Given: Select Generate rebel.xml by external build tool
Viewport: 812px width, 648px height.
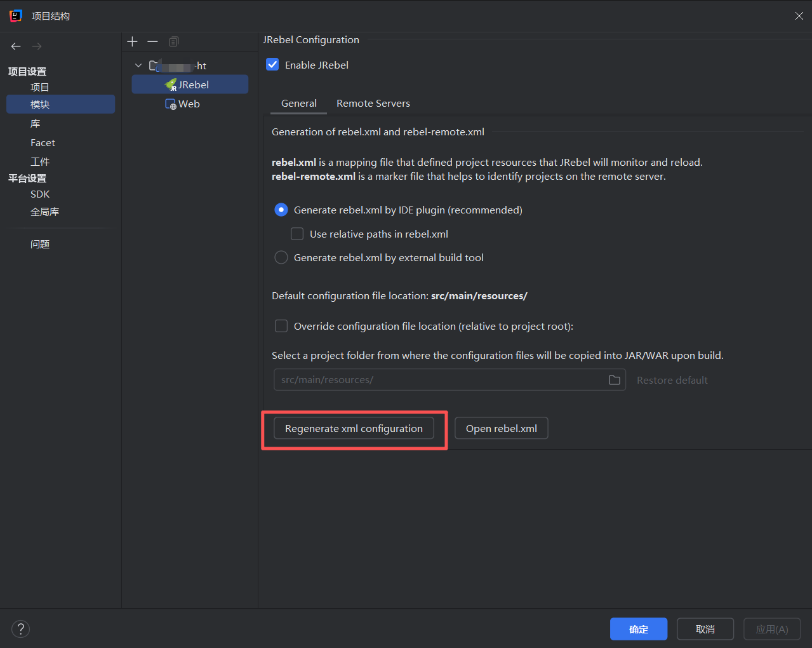Looking at the screenshot, I should 281,257.
